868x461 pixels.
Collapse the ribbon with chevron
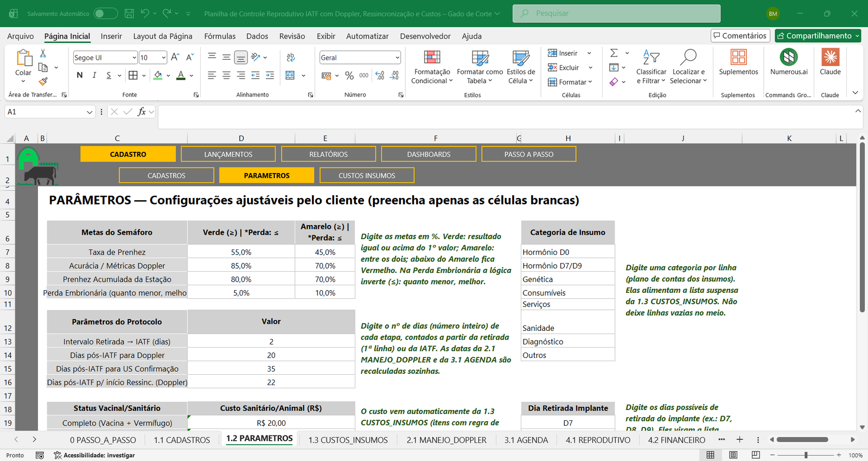[x=855, y=93]
